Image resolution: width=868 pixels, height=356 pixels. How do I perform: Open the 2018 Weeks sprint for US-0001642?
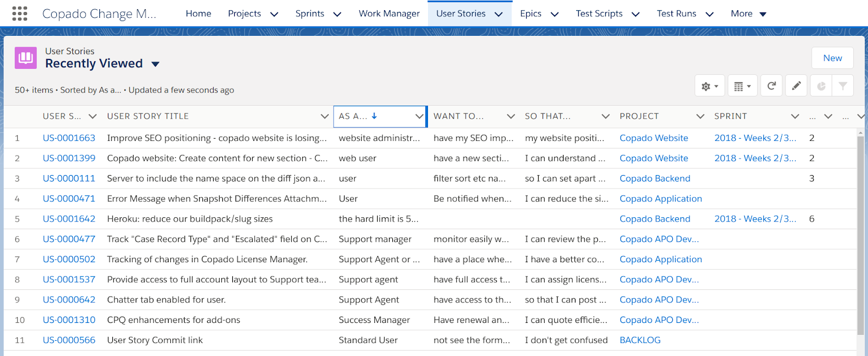755,219
